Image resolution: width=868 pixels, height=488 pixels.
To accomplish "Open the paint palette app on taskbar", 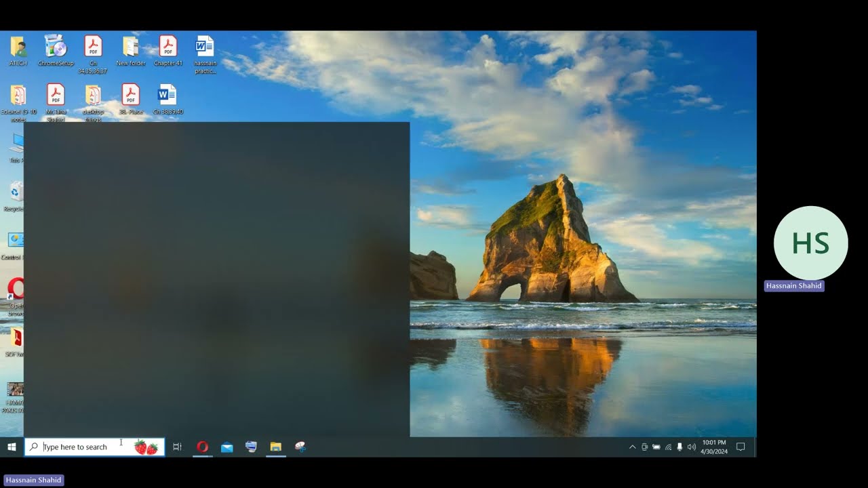I will point(300,447).
